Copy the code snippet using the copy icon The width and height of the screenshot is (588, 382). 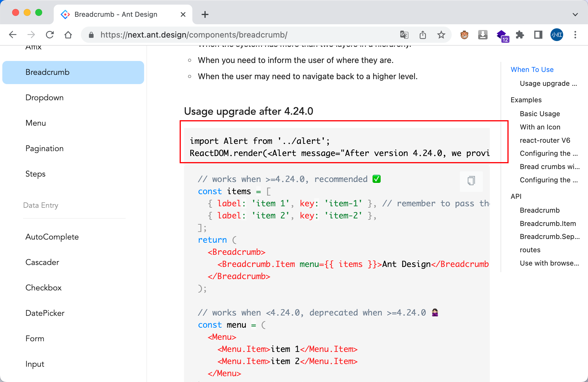coord(471,181)
